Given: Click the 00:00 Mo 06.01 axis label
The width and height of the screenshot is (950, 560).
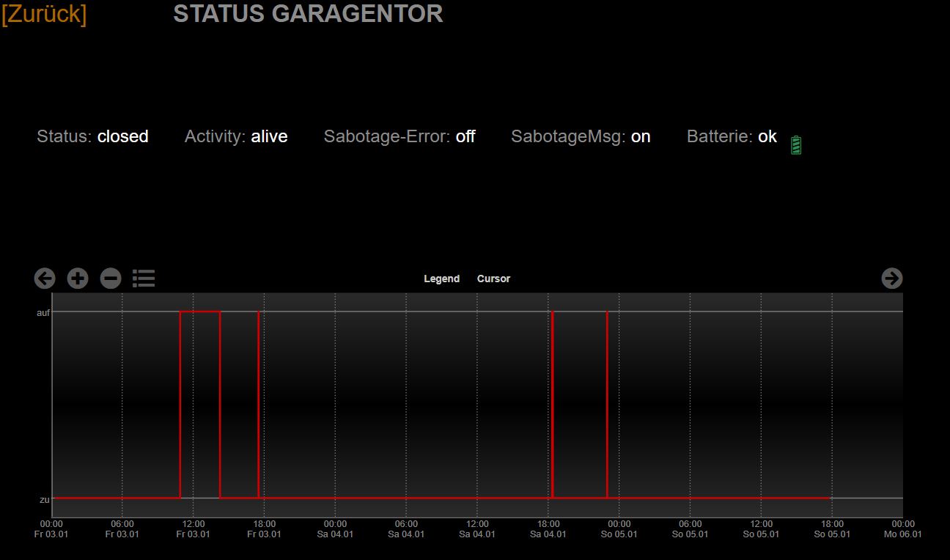Looking at the screenshot, I should [x=903, y=529].
